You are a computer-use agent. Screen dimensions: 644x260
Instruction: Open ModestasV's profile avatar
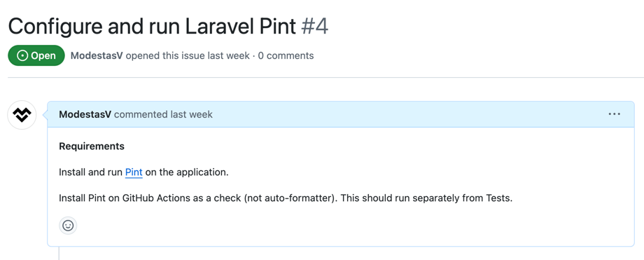(22, 115)
